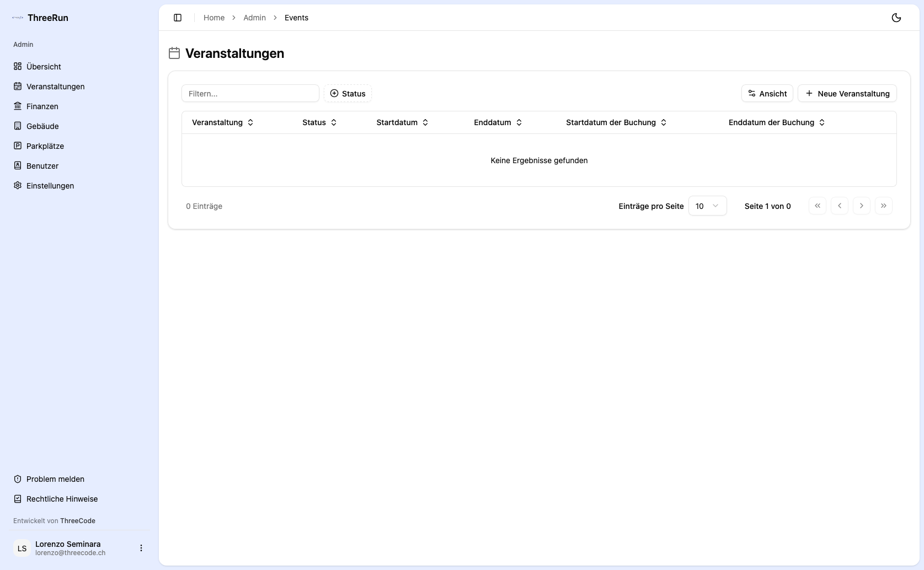The height and width of the screenshot is (570, 924).
Task: Open user menu three-dot icon
Action: [141, 548]
